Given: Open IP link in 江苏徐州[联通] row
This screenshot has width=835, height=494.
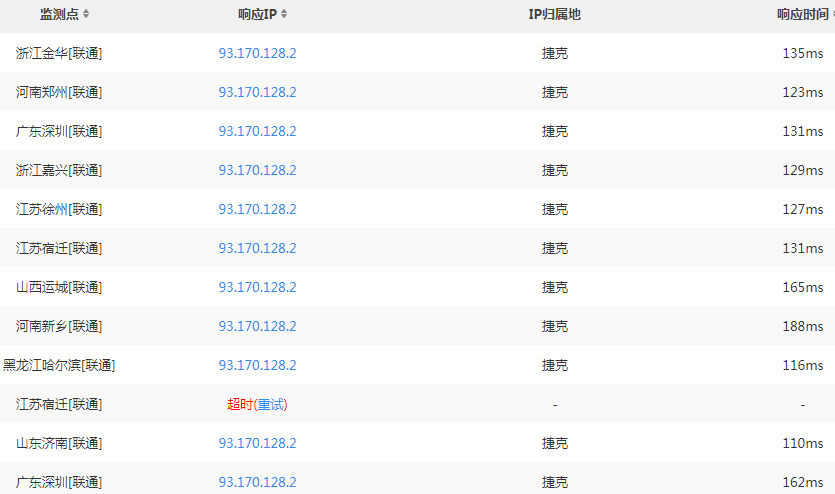Looking at the screenshot, I should coord(257,209).
